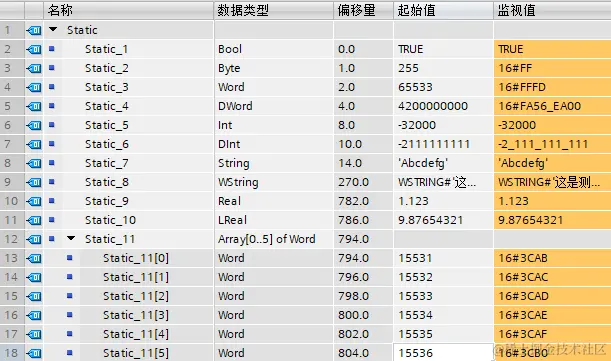Select the Static_11 array name
The height and width of the screenshot is (361, 611).
point(110,239)
